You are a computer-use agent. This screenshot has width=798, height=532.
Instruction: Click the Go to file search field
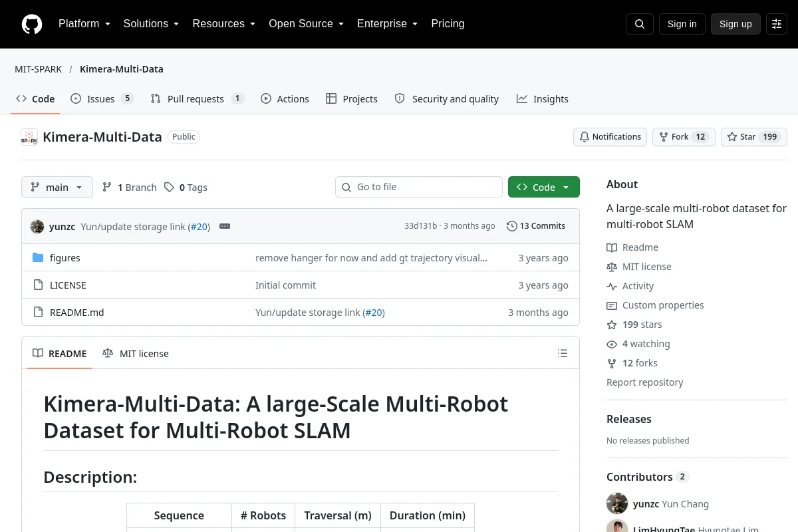click(x=419, y=187)
